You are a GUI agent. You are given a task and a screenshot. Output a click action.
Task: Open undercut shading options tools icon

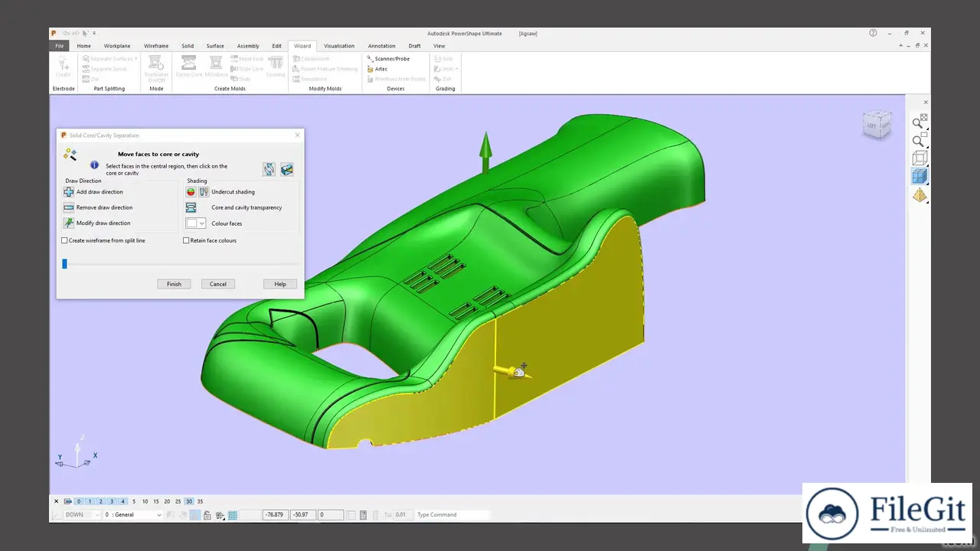(x=204, y=192)
